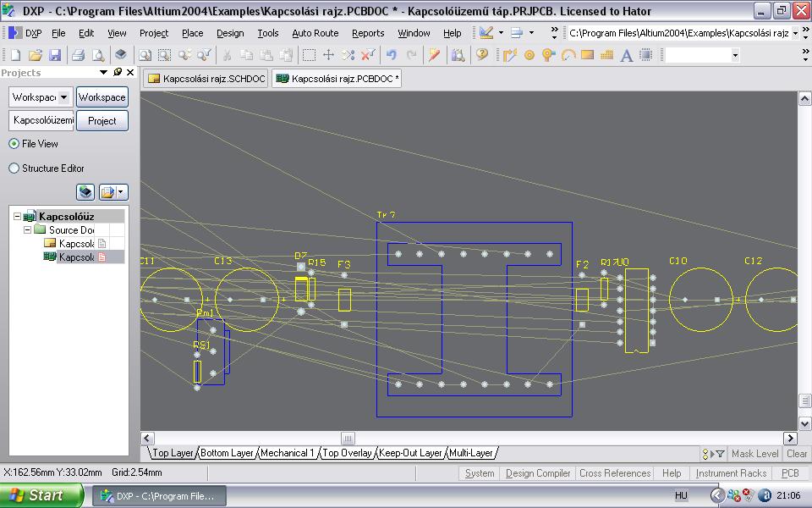Screen dimensions: 812x508
Task: Open the Utilities tools dropdown arrow
Action: pos(501,33)
